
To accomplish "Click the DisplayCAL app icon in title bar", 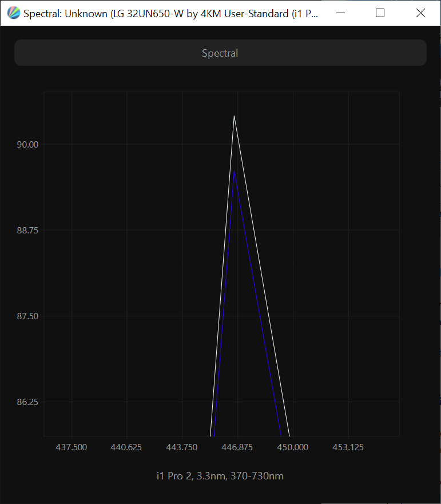I will coord(13,13).
